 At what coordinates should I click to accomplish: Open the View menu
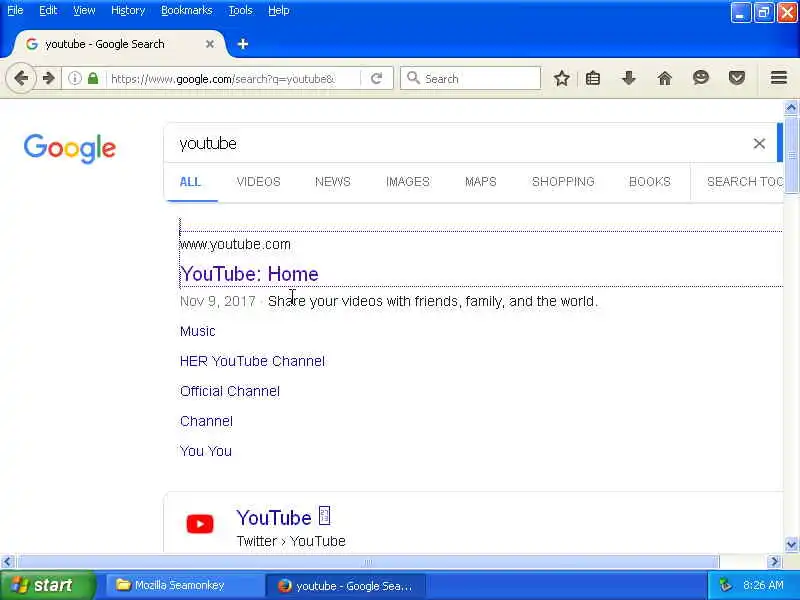click(84, 10)
